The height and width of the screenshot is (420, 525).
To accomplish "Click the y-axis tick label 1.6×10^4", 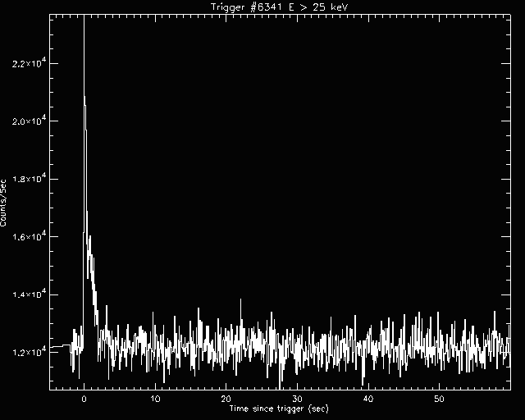I will pos(29,237).
